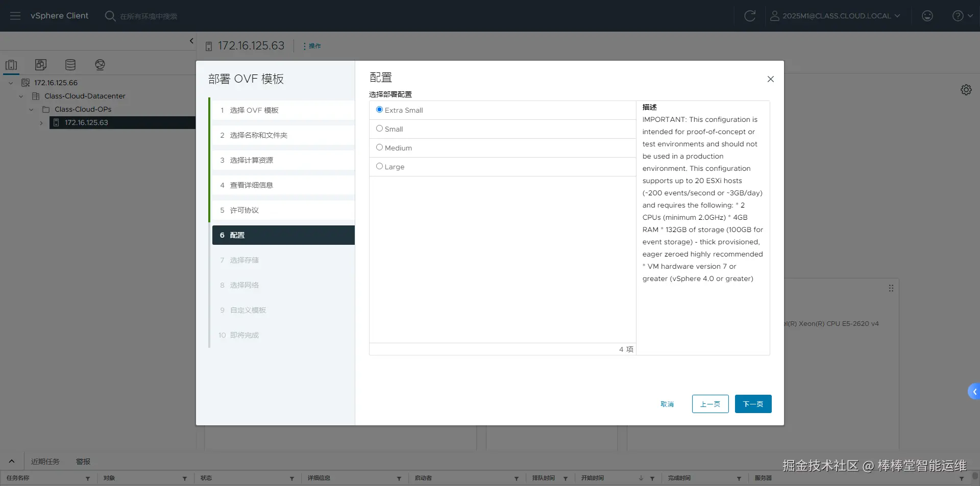The image size is (980, 486).
Task: Select Class-Cloud-Datacenter in the tree
Action: (x=85, y=96)
